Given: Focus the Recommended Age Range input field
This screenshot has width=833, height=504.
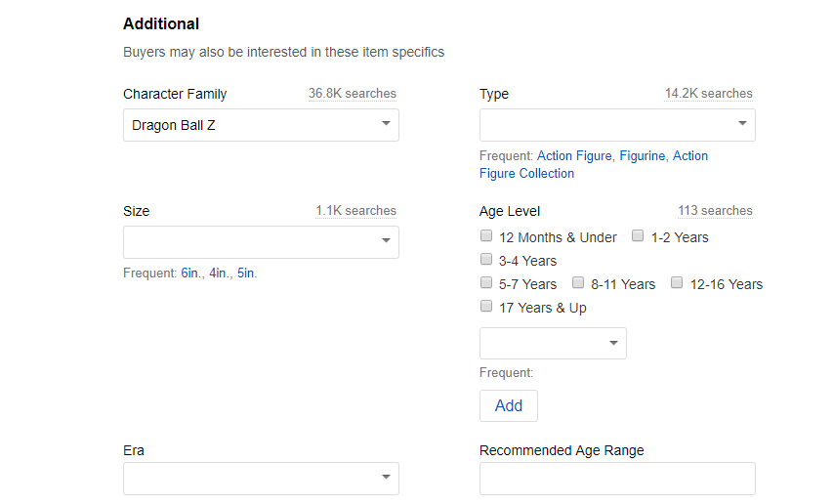Looking at the screenshot, I should click(617, 479).
